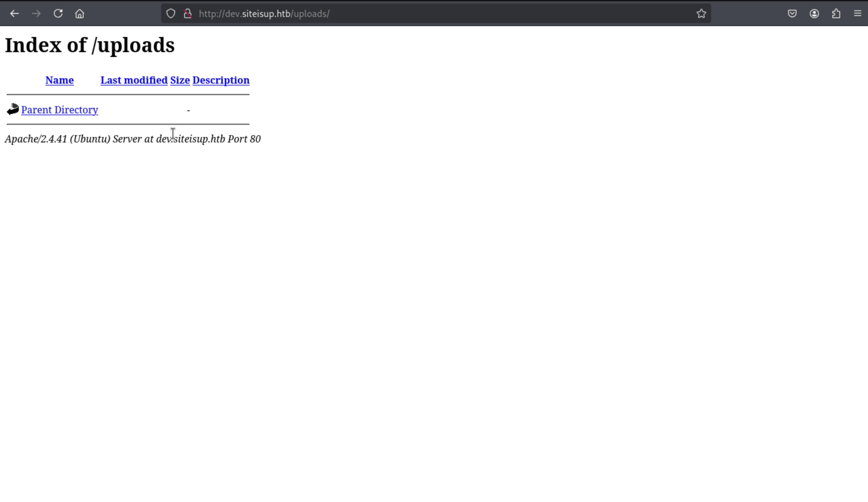868x502 pixels.
Task: Click the browser back arrow
Action: point(15,14)
